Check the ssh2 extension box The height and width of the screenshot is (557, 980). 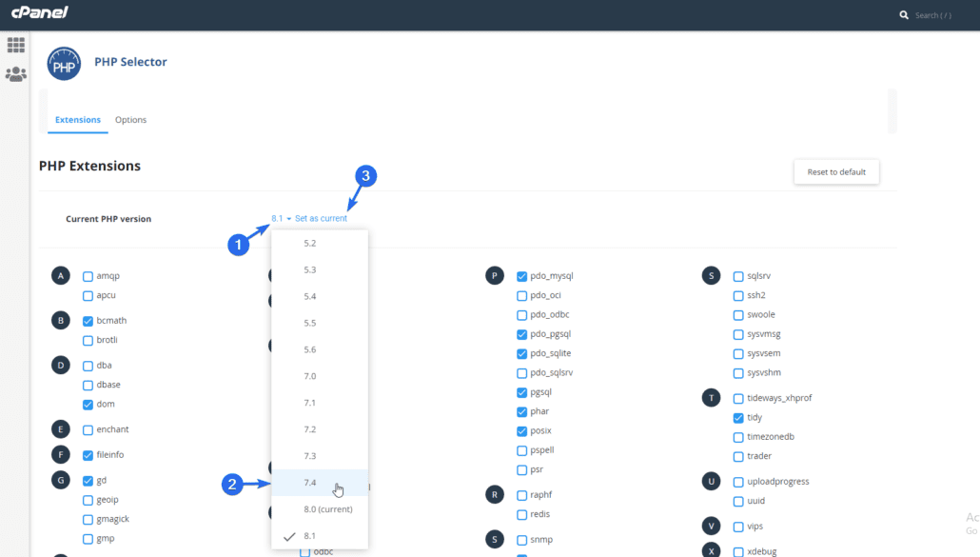point(738,296)
